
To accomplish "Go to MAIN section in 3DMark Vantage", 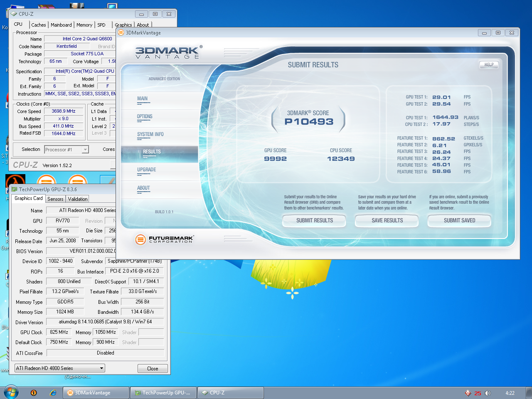I will (x=143, y=99).
